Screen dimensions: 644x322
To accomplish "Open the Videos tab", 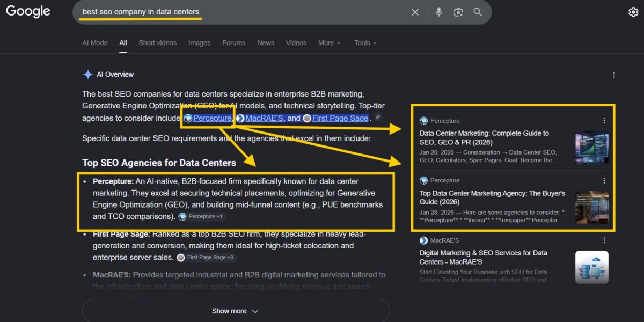I will pos(296,43).
